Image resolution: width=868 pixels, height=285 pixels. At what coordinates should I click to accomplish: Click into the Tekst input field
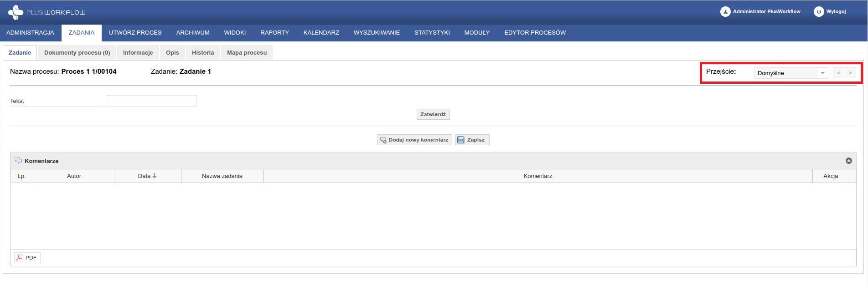(151, 101)
